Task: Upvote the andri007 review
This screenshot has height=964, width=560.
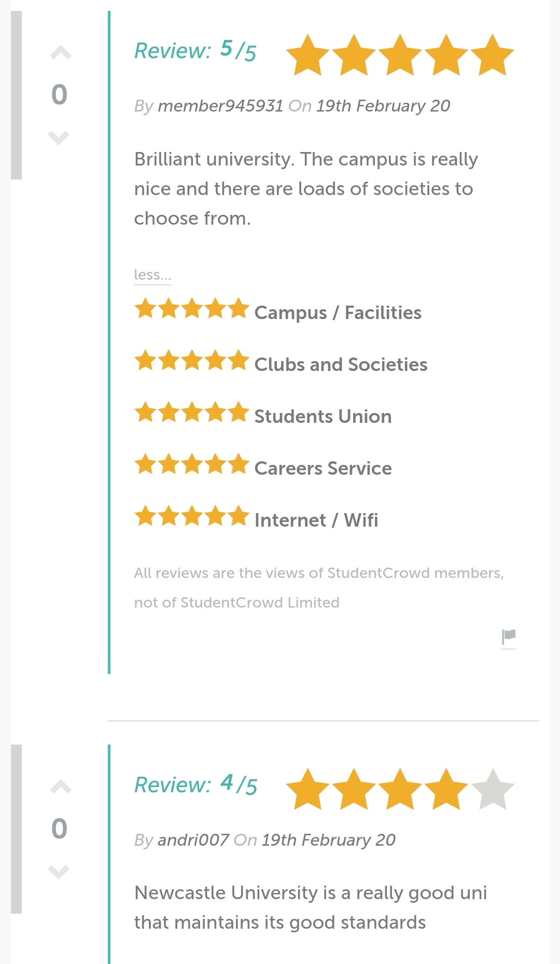Action: tap(60, 787)
